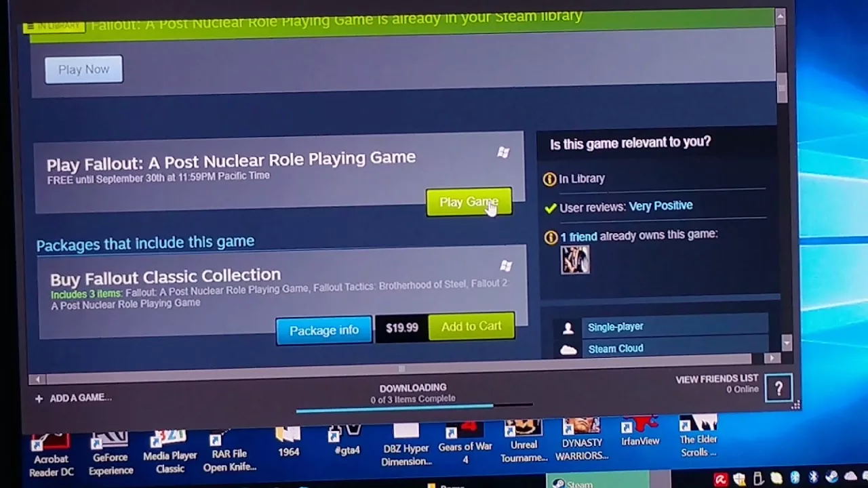The width and height of the screenshot is (868, 488).
Task: Click the $19.99 price label
Action: click(x=401, y=328)
